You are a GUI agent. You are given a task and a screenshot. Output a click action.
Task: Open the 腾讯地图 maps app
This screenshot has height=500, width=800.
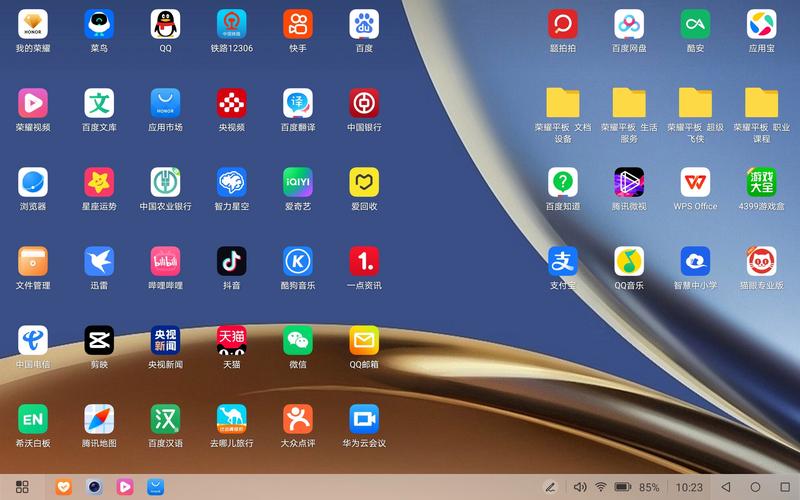[x=99, y=419]
